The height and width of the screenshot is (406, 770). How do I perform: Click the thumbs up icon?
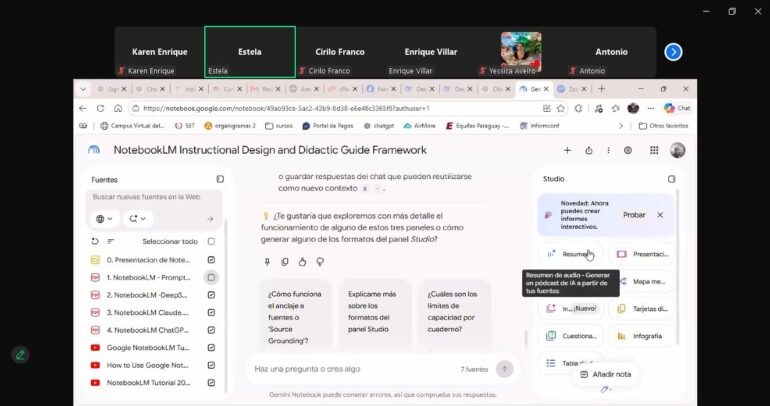302,262
